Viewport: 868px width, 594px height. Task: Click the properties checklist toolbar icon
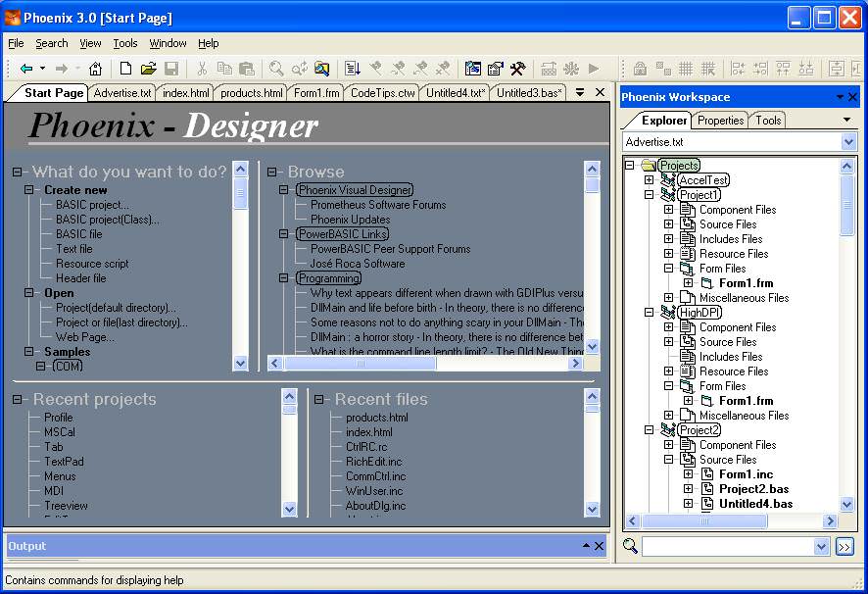click(496, 69)
